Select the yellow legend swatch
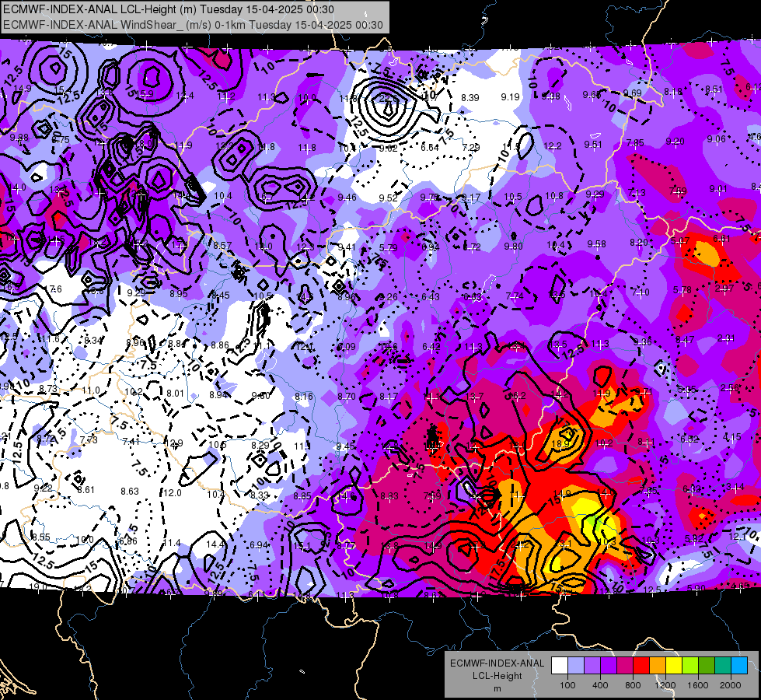 pyautogui.click(x=674, y=666)
